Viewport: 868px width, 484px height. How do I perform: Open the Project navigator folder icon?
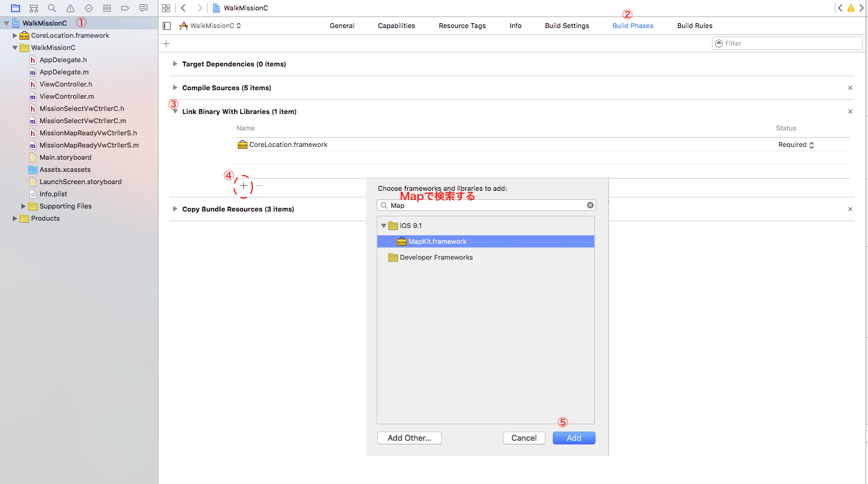[x=15, y=8]
